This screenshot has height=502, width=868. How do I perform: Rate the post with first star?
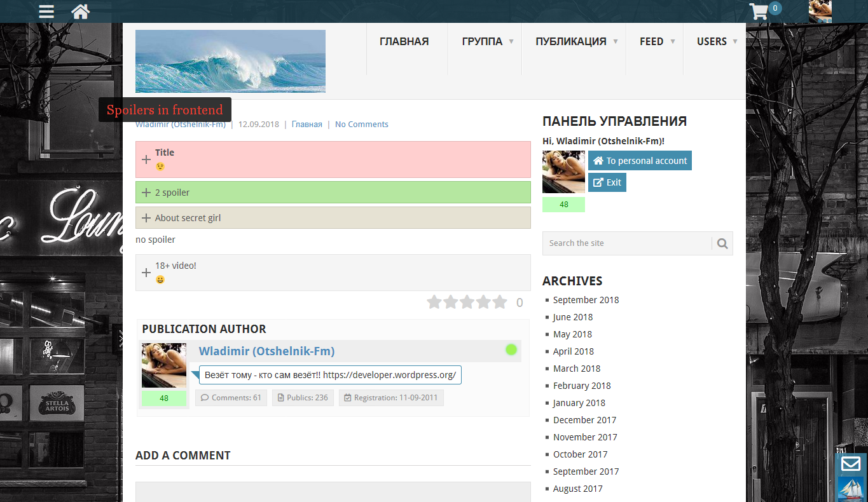pos(434,302)
